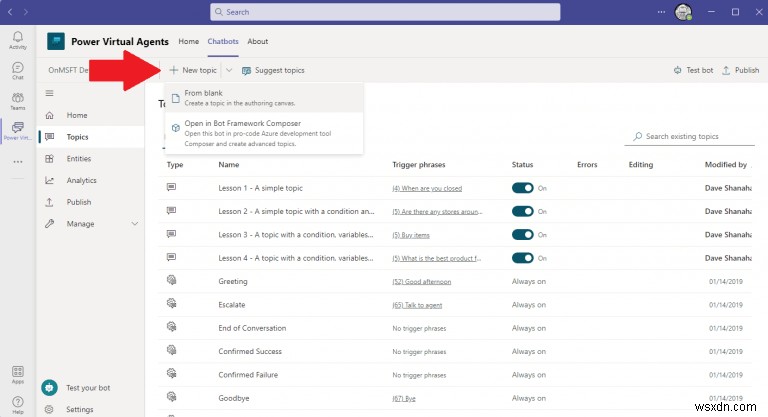This screenshot has width=768, height=417.
Task: Click the End of Conversation topic icon
Action: pos(171,327)
